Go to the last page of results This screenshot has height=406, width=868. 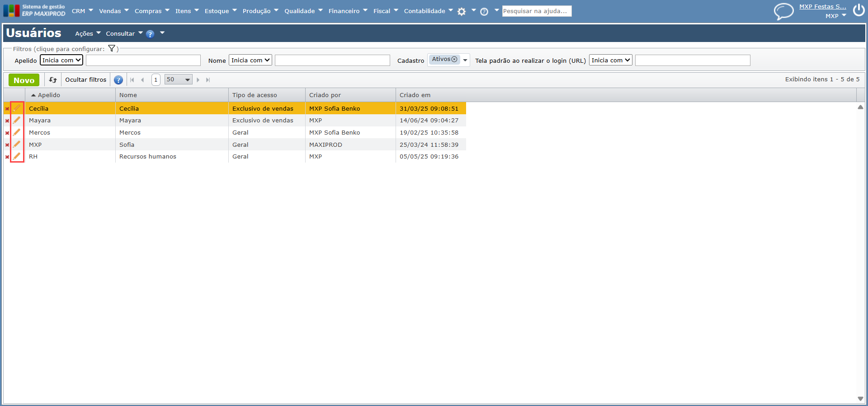(208, 80)
